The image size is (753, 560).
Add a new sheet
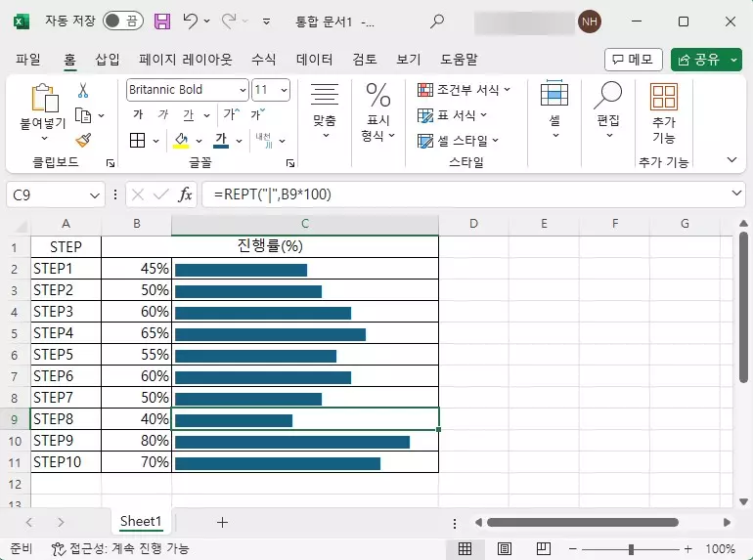tap(222, 522)
